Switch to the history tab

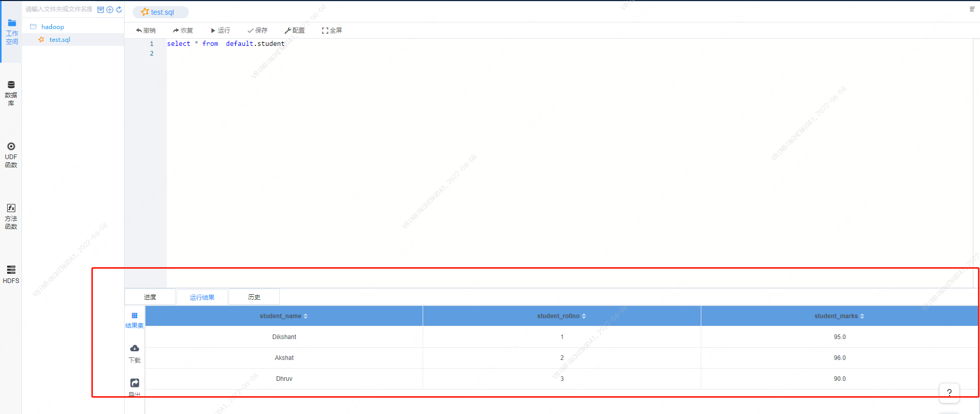(254, 297)
